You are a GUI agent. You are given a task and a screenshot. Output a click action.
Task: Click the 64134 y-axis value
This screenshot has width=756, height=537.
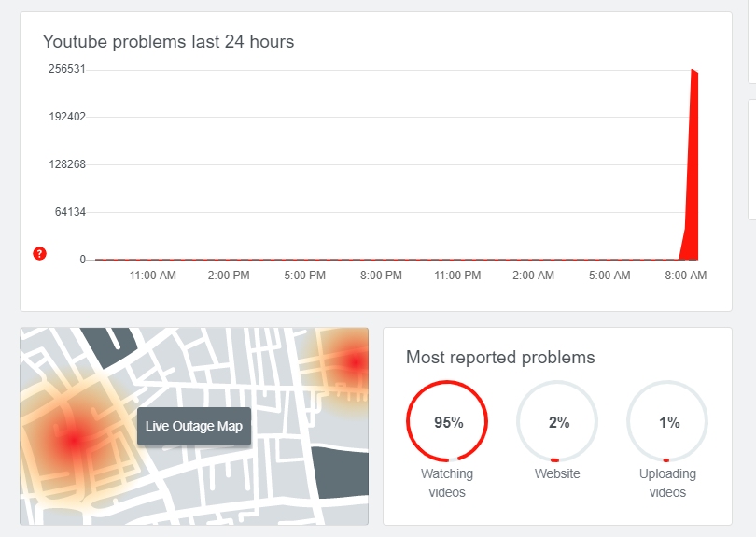coord(70,212)
